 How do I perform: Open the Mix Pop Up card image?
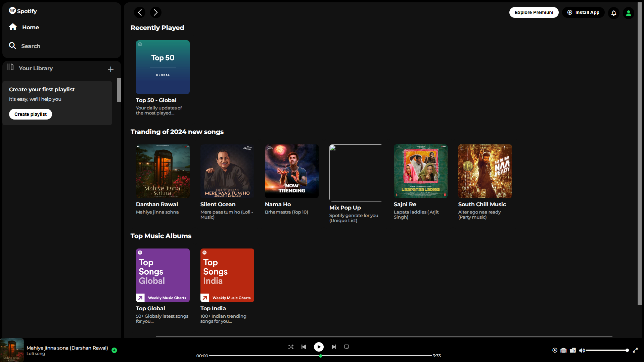[356, 173]
